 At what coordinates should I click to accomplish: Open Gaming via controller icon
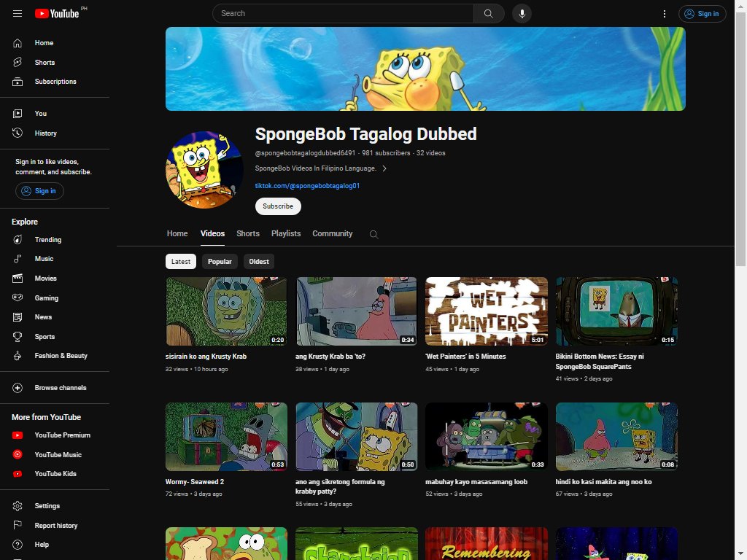(18, 297)
